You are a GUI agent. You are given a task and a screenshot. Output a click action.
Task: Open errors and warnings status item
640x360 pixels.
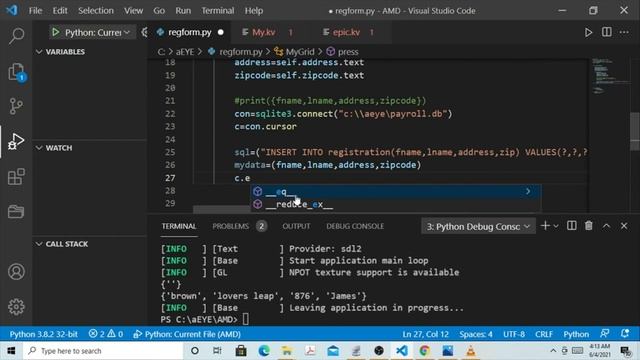coord(106,334)
